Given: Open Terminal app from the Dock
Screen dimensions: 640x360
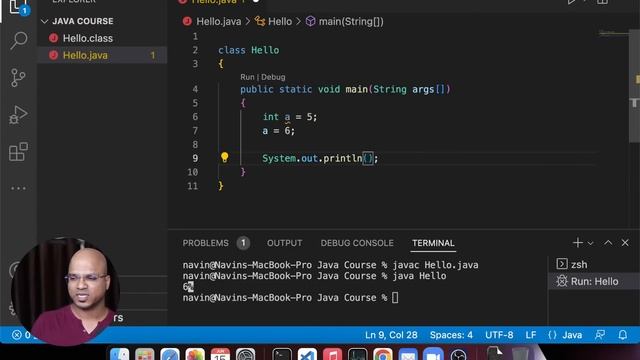Looking at the screenshot, I should coord(282,354).
